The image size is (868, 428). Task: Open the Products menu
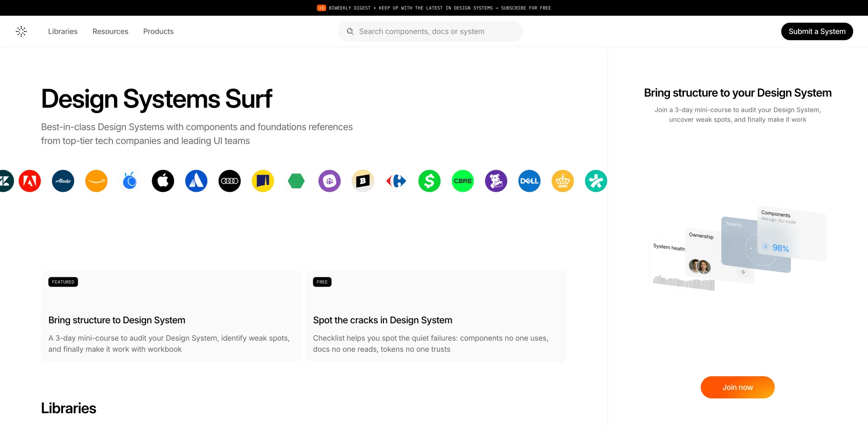(x=158, y=31)
